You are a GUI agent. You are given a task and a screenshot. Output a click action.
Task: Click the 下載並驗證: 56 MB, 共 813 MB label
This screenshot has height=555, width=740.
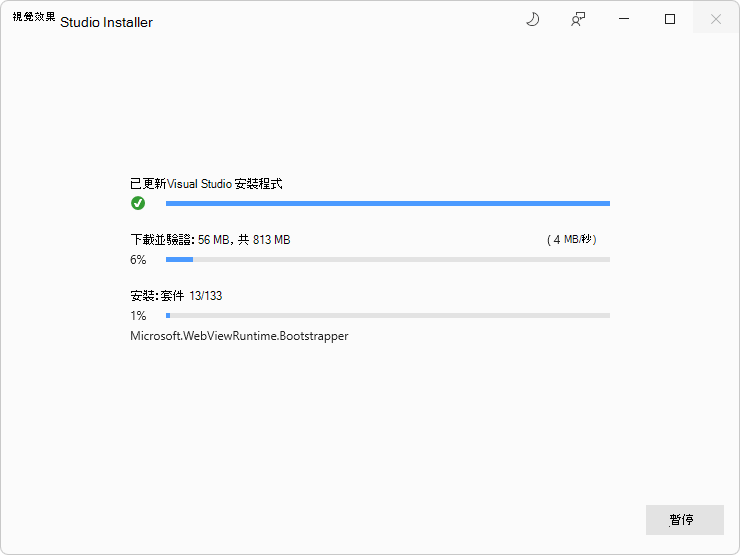pyautogui.click(x=210, y=240)
